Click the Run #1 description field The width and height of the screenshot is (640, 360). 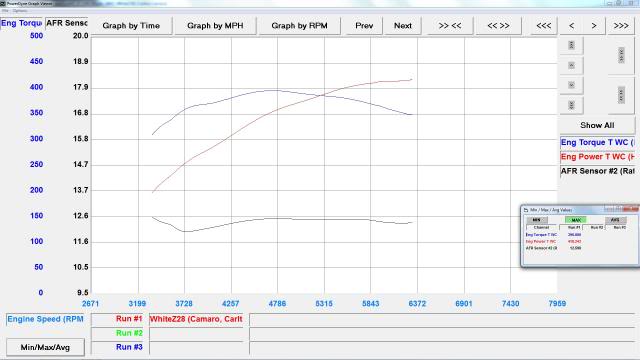442,319
